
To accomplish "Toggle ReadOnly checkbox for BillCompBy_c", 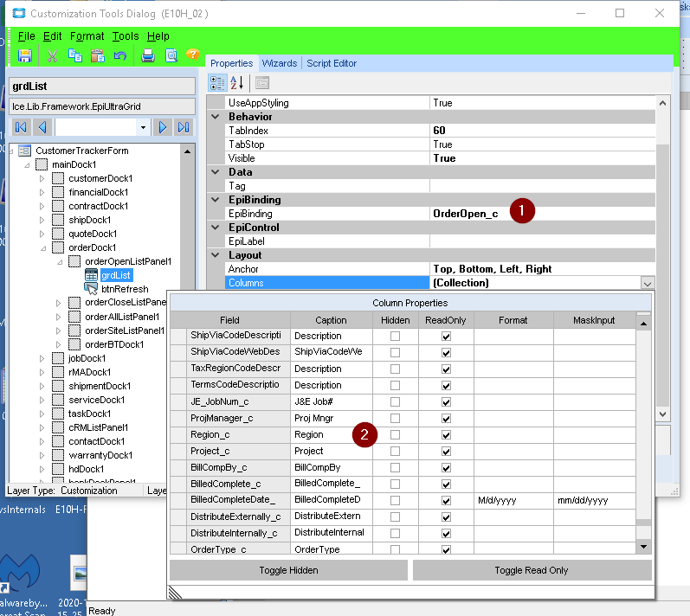I will pyautogui.click(x=446, y=467).
